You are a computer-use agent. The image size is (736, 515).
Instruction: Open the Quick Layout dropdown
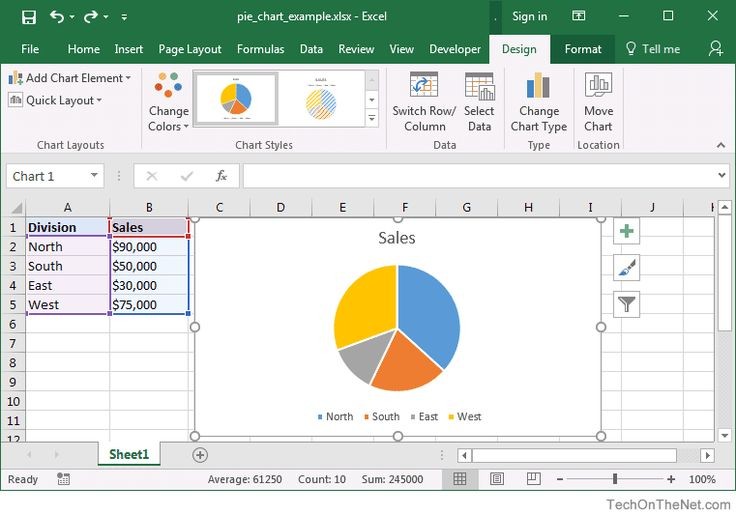pyautogui.click(x=56, y=100)
